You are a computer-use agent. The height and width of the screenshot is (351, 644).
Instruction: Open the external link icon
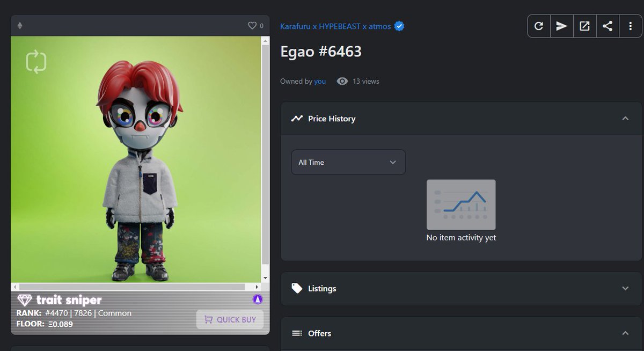click(x=584, y=26)
